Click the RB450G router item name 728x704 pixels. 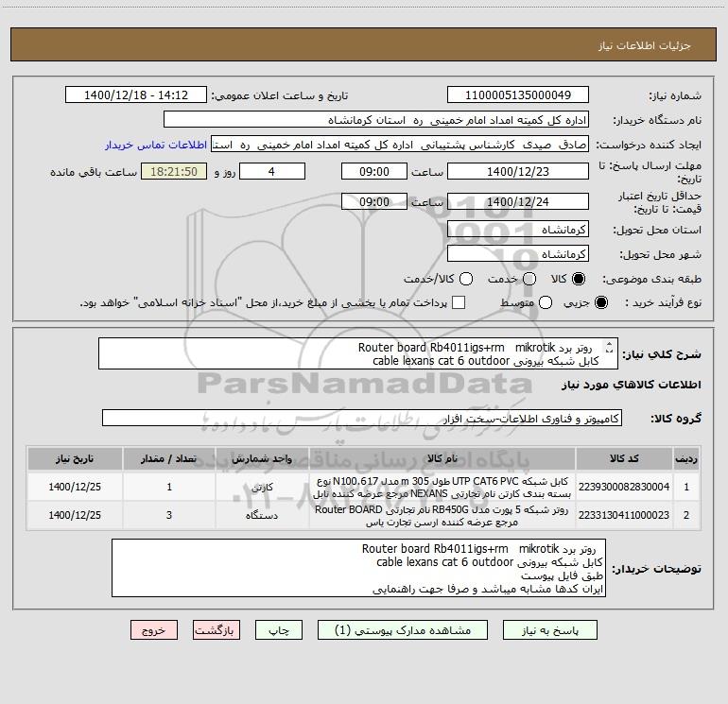pyautogui.click(x=442, y=516)
